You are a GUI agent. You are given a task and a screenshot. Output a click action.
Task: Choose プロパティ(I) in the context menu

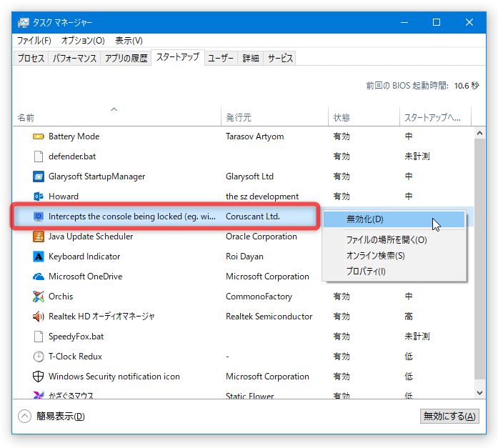pyautogui.click(x=394, y=272)
